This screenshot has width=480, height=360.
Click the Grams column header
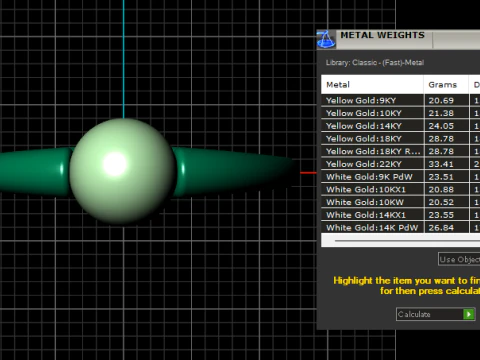pos(446,85)
